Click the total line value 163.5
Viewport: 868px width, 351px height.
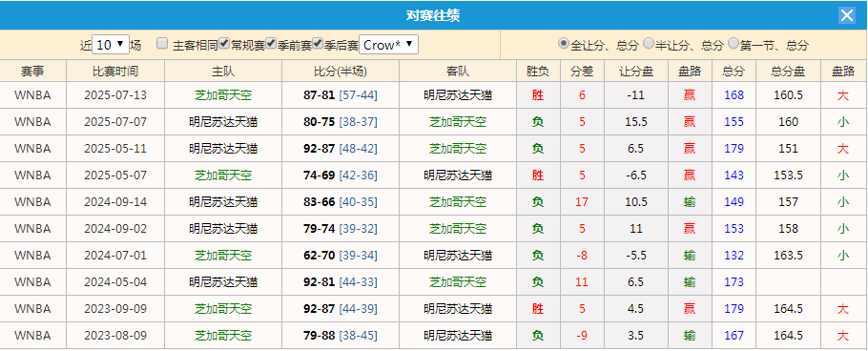(788, 256)
